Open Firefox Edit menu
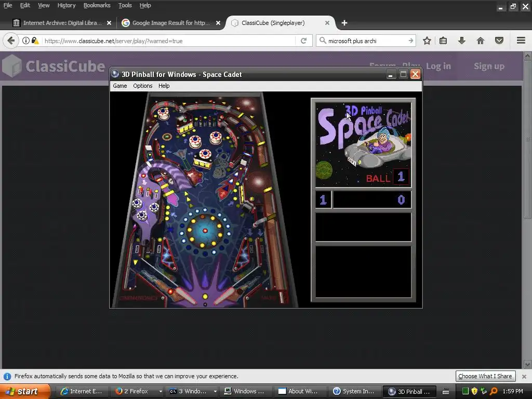 [x=25, y=5]
